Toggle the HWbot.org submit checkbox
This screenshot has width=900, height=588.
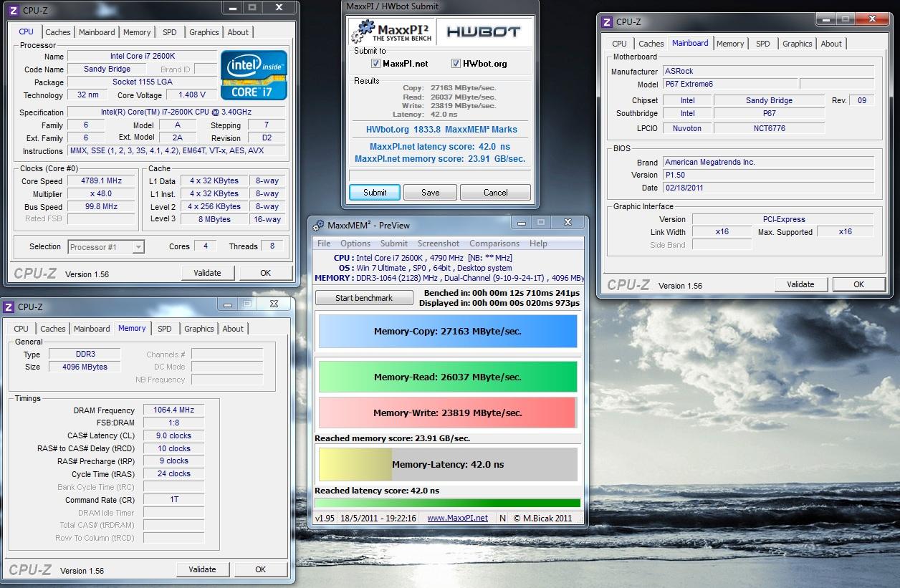(456, 64)
